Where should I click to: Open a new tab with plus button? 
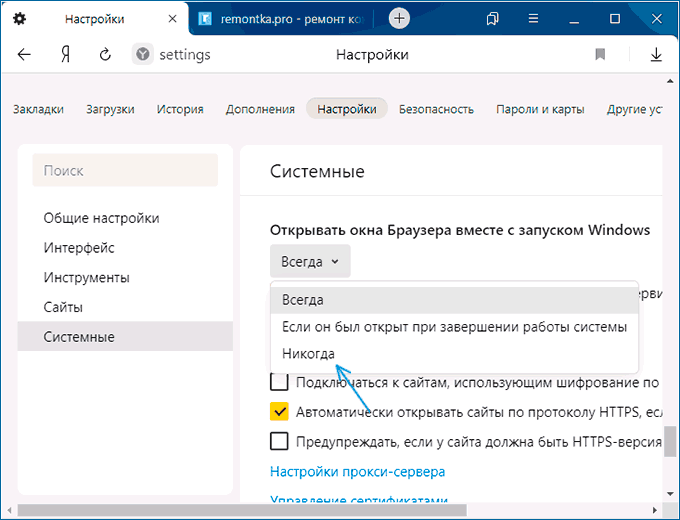399,19
